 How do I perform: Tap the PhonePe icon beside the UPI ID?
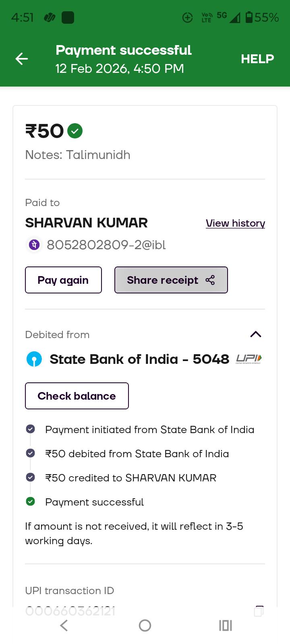(x=34, y=244)
